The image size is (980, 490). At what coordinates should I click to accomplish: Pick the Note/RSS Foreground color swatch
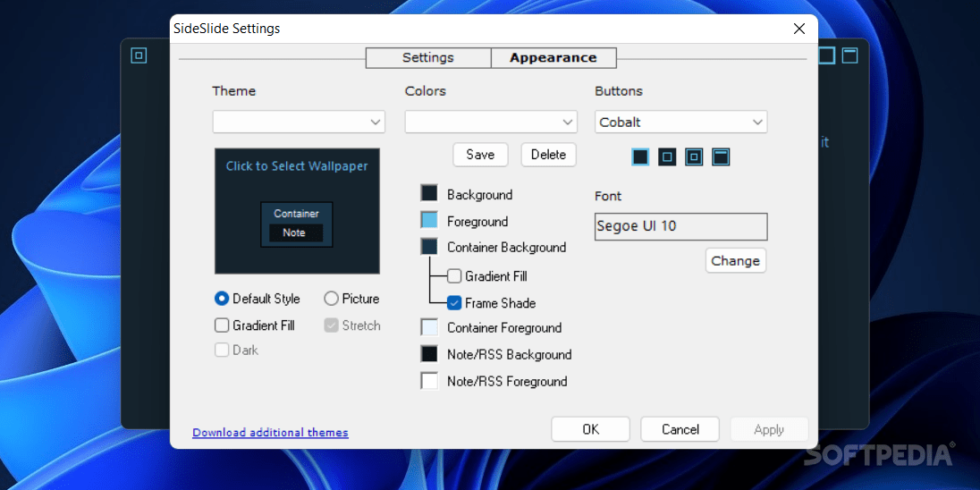[x=429, y=381]
